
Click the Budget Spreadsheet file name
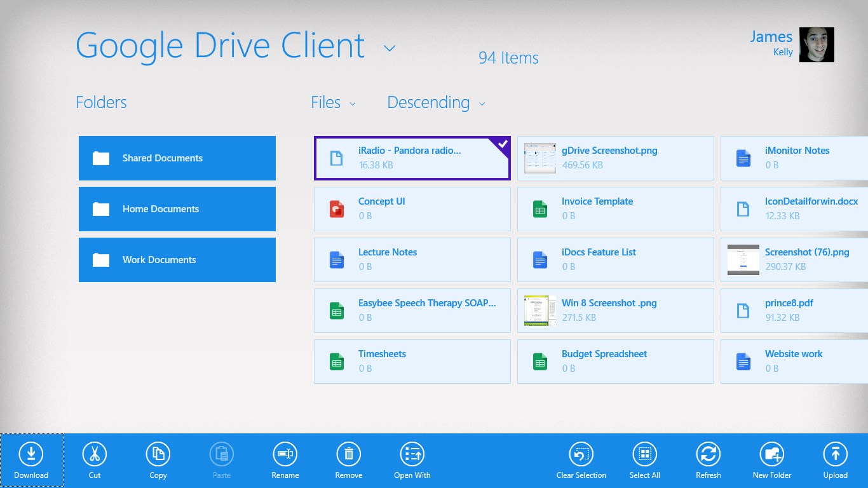[604, 354]
